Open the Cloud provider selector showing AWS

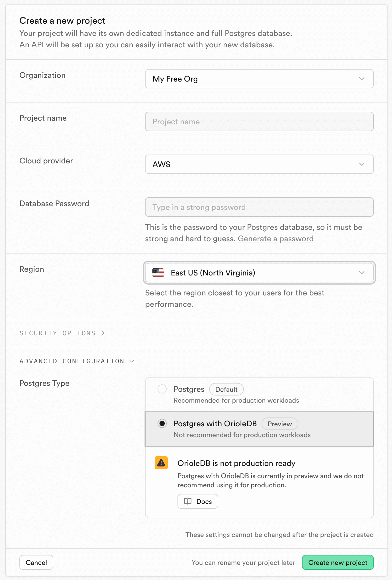point(259,164)
